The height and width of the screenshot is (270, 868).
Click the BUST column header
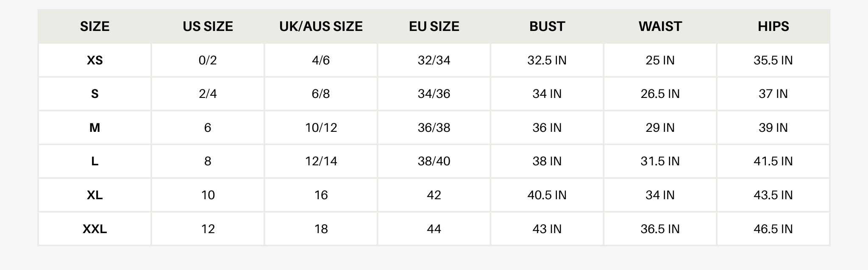click(x=547, y=26)
